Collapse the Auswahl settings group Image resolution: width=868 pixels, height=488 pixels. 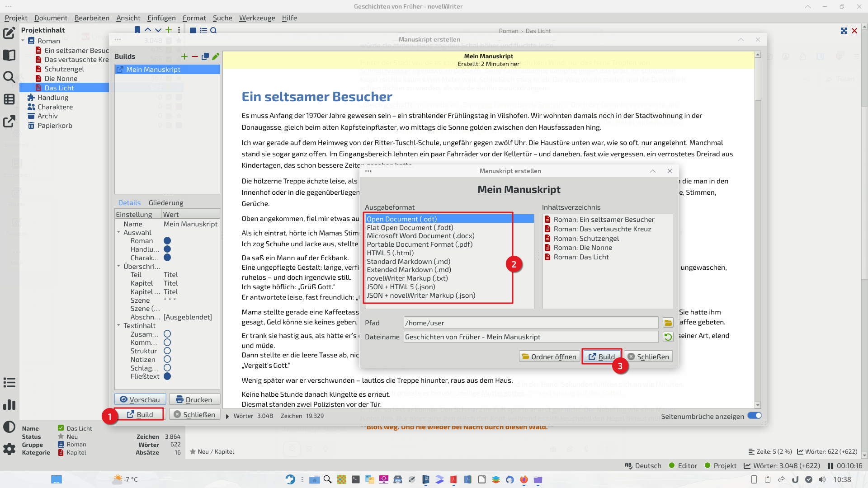tap(119, 232)
